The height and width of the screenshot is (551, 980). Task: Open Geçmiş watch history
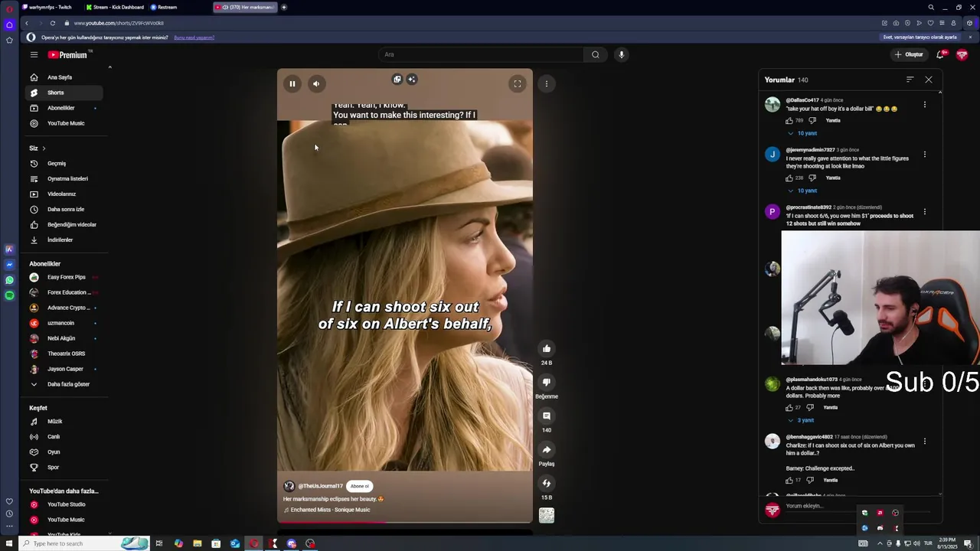[x=64, y=163]
